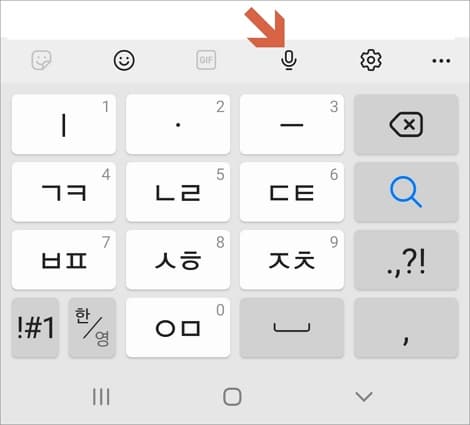This screenshot has height=425, width=470.
Task: Open the emoji smiley panel
Action: (124, 60)
